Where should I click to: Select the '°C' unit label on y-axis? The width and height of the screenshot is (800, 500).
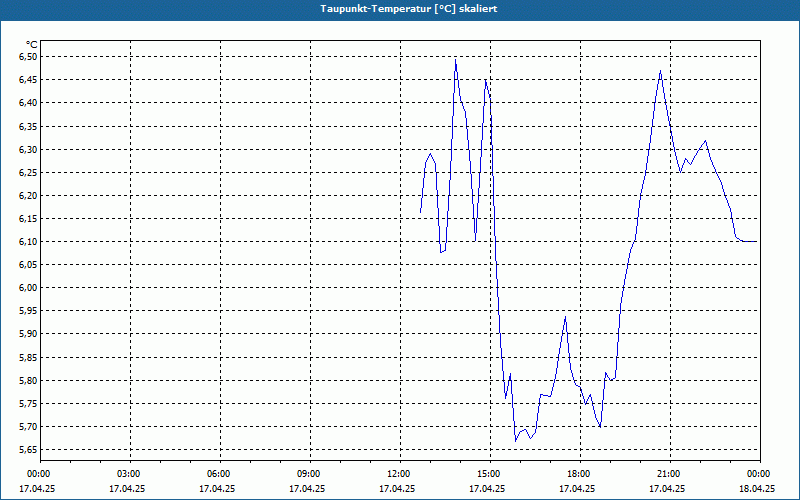32,45
